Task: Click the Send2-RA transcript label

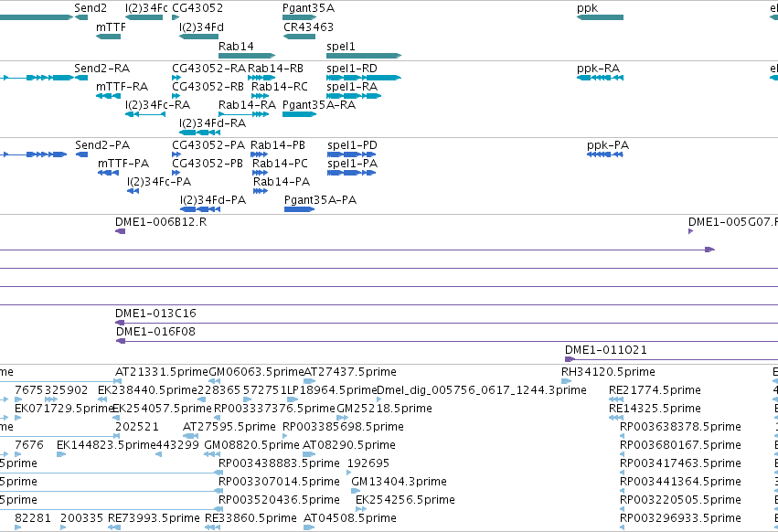Action: (x=101, y=68)
